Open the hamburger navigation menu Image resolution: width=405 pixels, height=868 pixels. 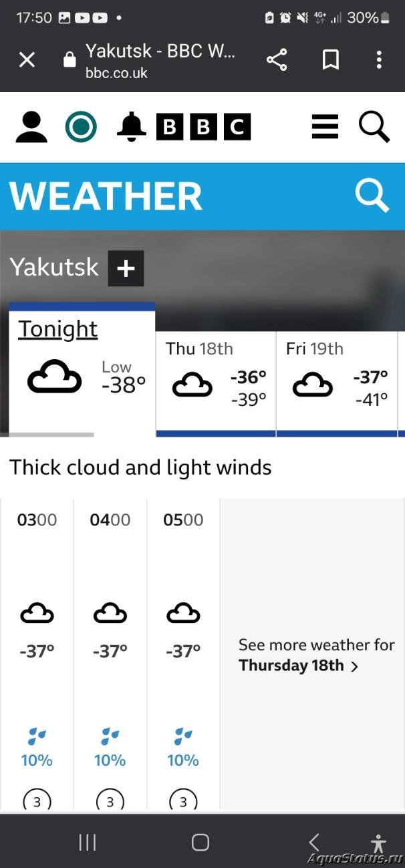coord(325,127)
